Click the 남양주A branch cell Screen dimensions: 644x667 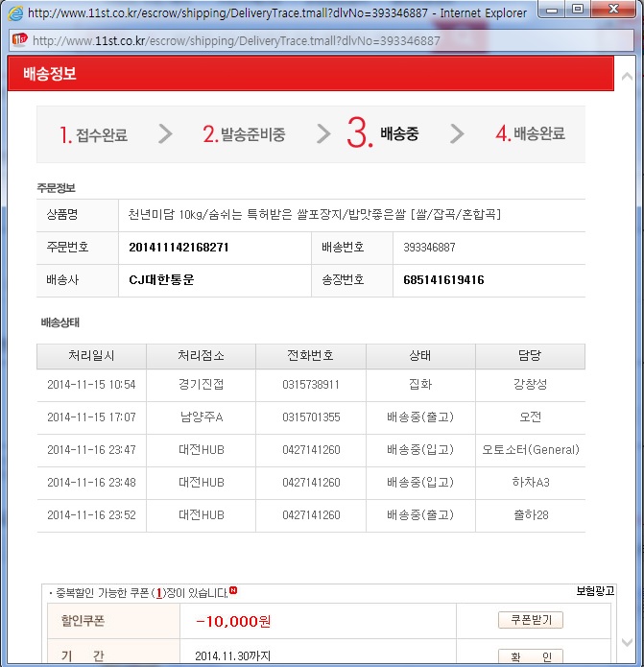click(x=202, y=417)
